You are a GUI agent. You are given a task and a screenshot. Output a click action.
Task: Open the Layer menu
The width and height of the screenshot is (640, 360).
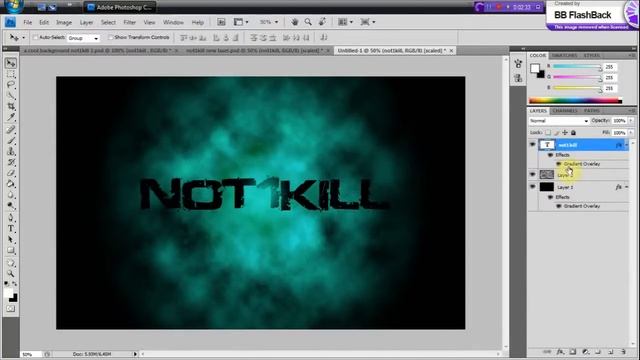click(86, 22)
